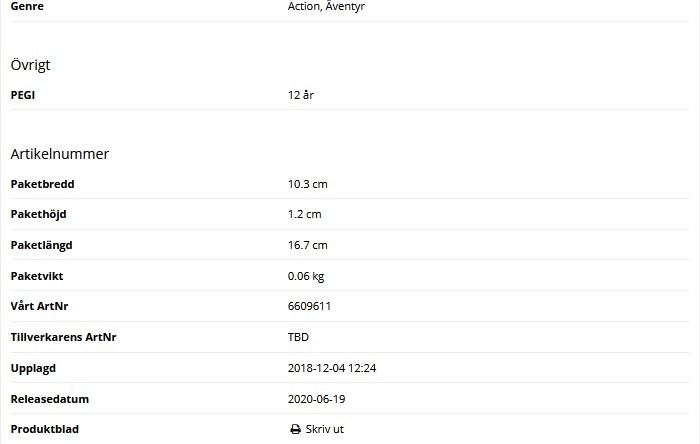Screen dimensions: 700x444
Task: Click the Artikelnummer section heading
Action: pos(60,154)
